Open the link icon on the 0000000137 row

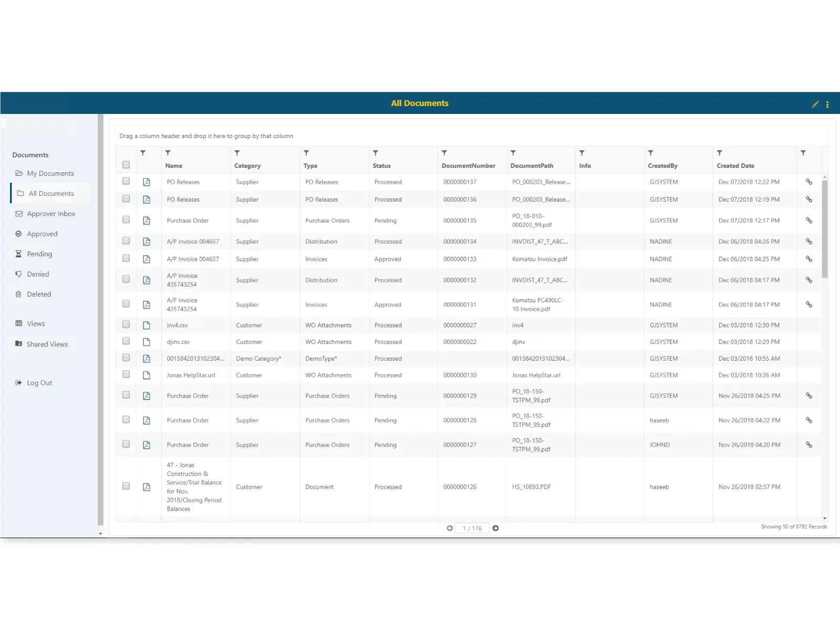tap(809, 182)
